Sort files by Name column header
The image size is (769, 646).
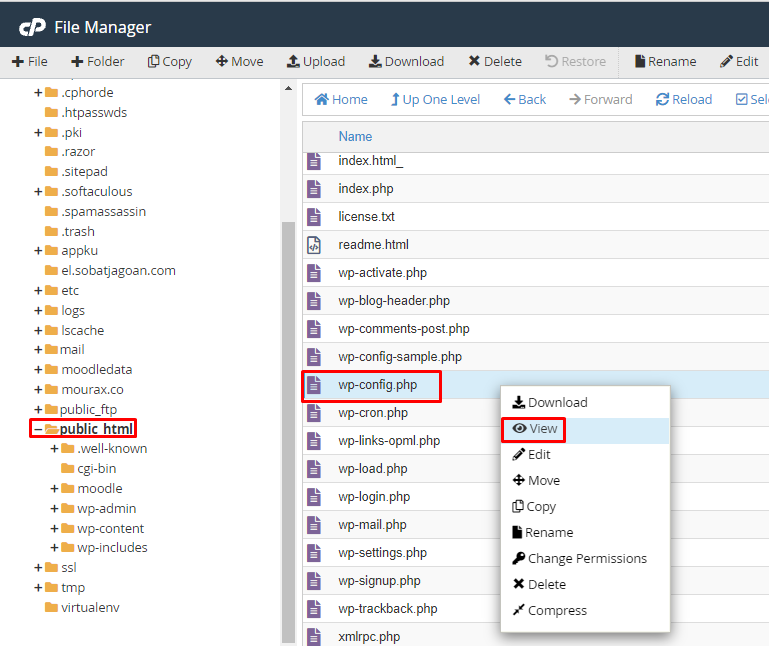[x=355, y=136]
